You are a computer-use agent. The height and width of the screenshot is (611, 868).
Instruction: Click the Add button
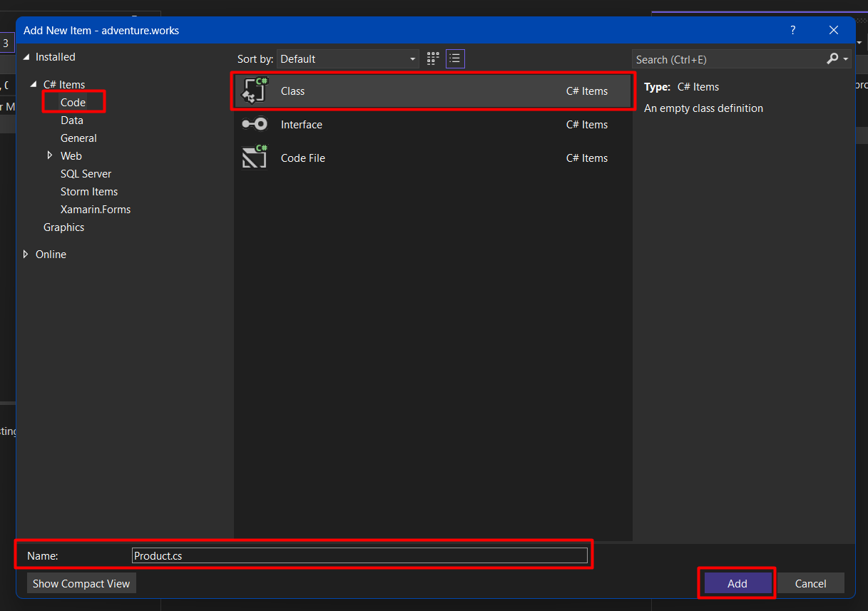pos(737,583)
